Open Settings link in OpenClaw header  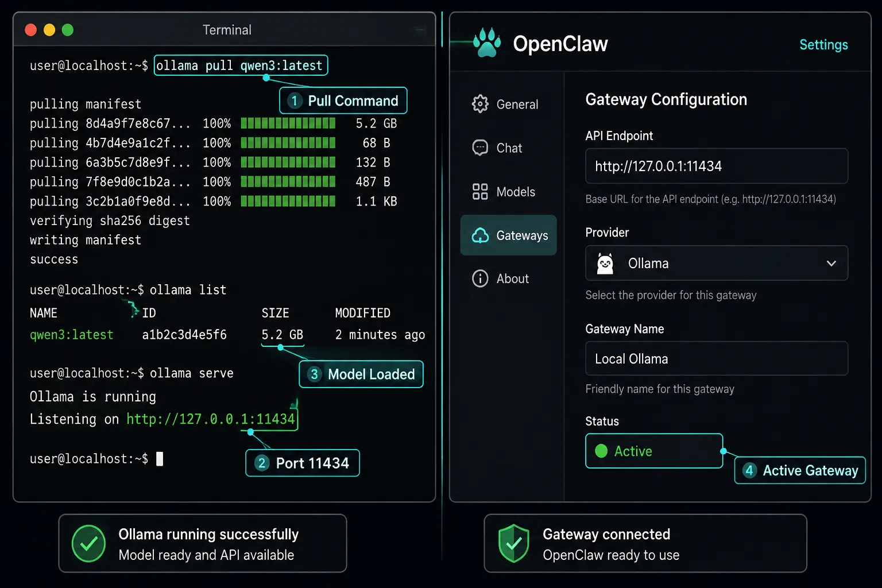823,44
